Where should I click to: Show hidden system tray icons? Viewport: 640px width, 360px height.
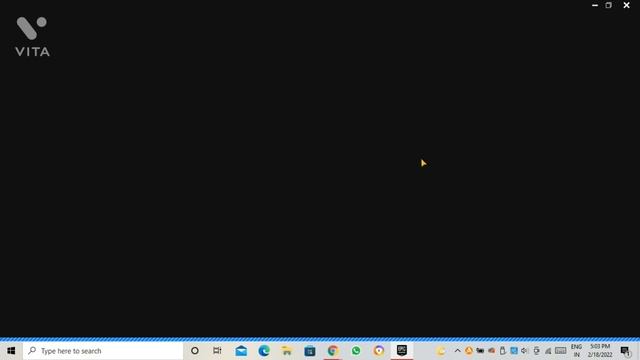coord(458,351)
